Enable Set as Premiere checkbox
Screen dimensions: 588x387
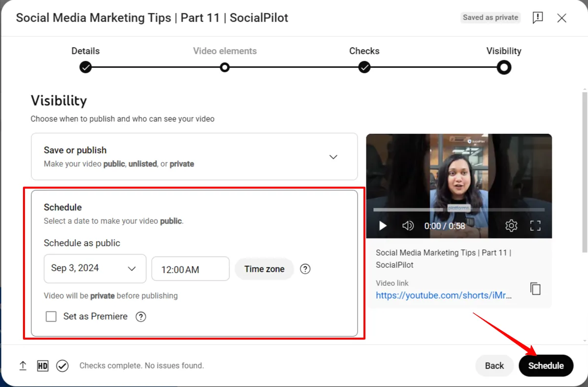(x=51, y=317)
